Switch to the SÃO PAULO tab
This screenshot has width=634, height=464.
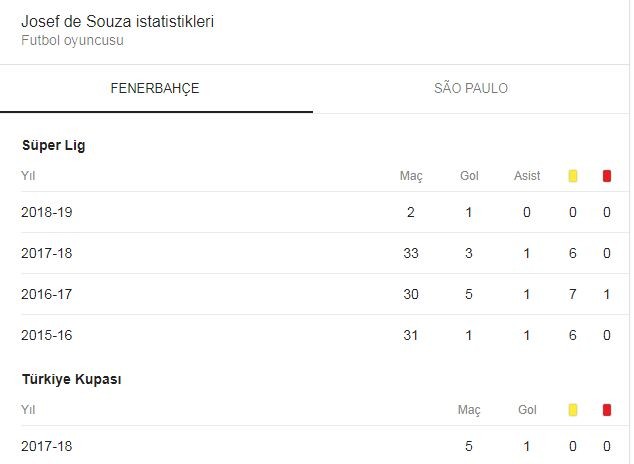(x=471, y=89)
